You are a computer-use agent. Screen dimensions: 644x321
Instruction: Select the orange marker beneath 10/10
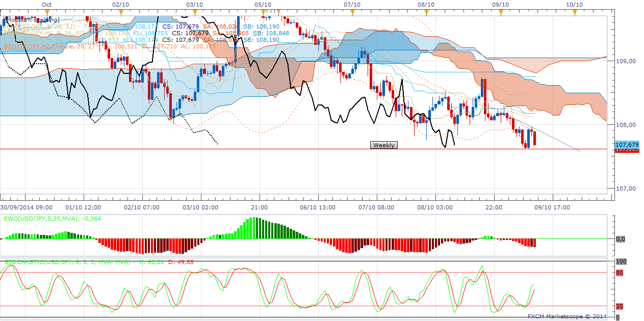[x=575, y=11]
